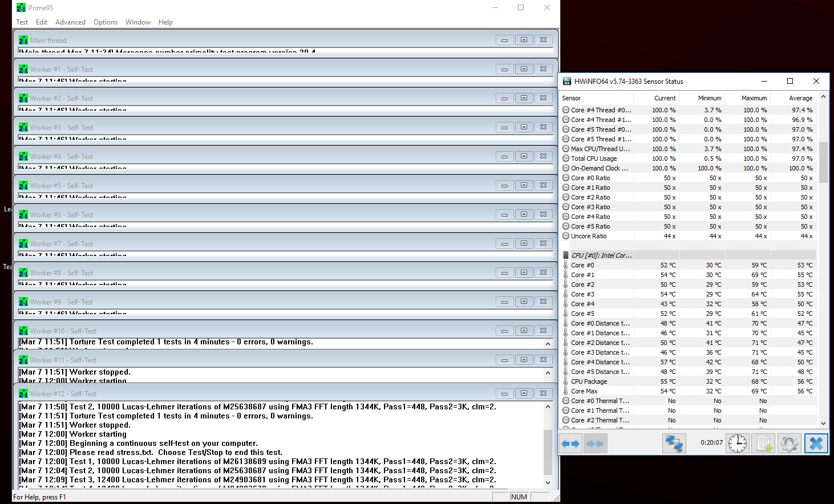834x504 pixels.
Task: Minimize the Worker #2 child window
Action: point(504,98)
